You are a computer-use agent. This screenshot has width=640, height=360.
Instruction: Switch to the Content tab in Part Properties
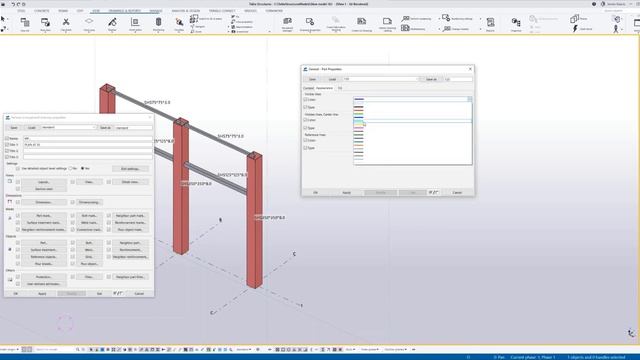[308, 88]
